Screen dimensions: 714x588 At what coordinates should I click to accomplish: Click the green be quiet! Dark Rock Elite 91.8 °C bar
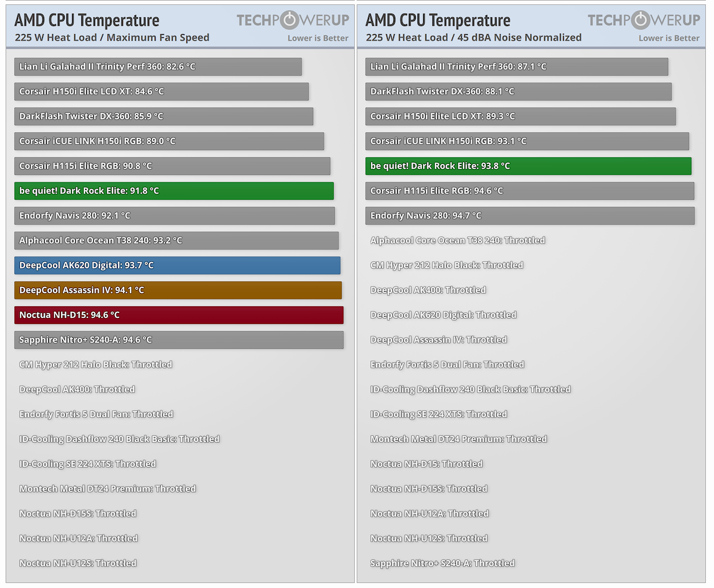[174, 191]
